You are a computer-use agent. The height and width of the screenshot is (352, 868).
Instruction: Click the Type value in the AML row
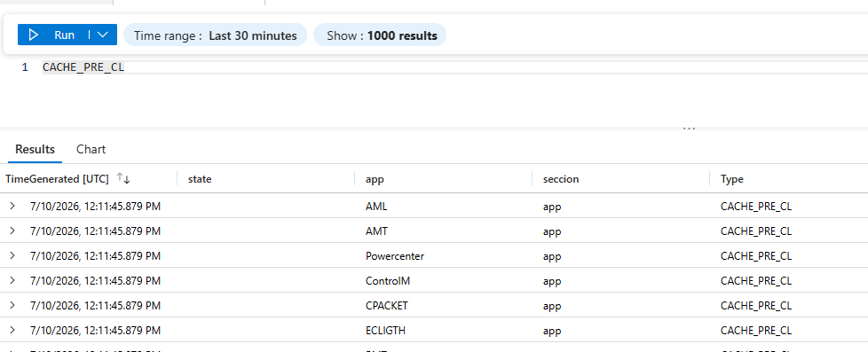756,207
